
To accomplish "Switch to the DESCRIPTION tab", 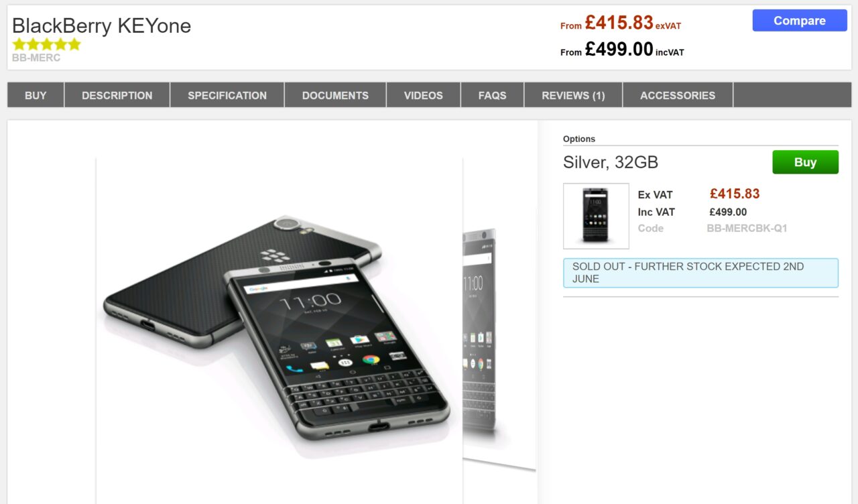I will click(x=117, y=95).
